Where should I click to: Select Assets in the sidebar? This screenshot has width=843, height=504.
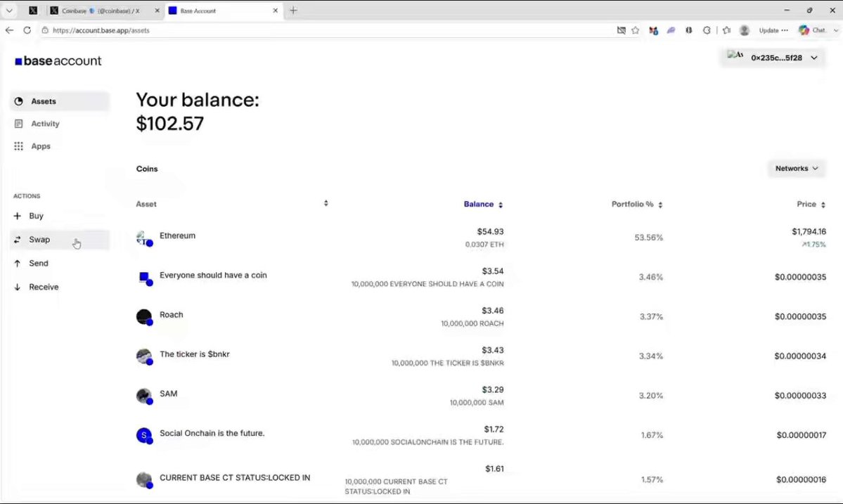[x=60, y=101]
